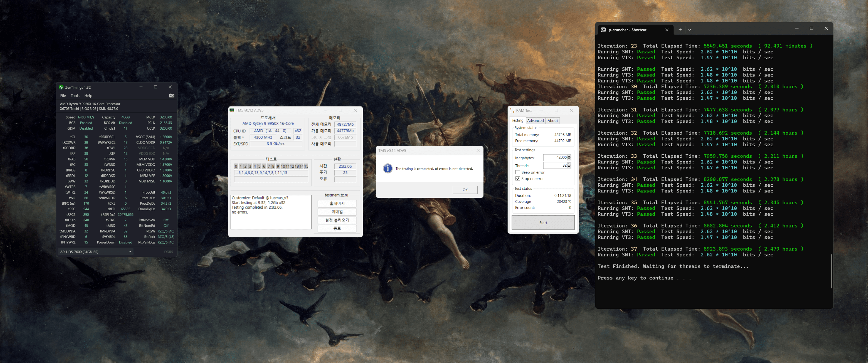868x363 pixels.
Task: Decrease Threads value with down stepper
Action: [x=569, y=167]
